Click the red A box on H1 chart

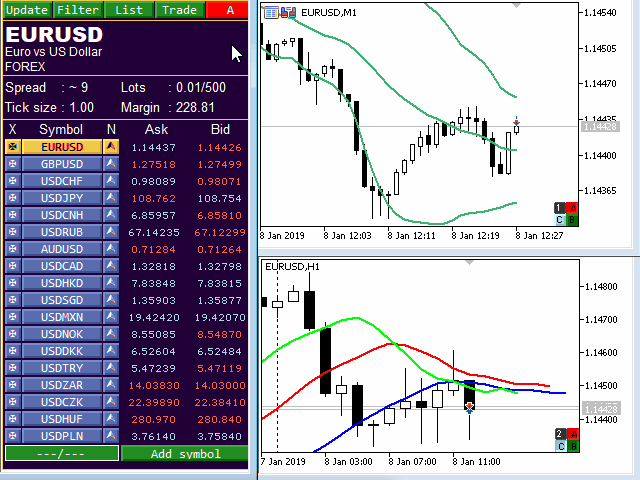pyautogui.click(x=573, y=434)
